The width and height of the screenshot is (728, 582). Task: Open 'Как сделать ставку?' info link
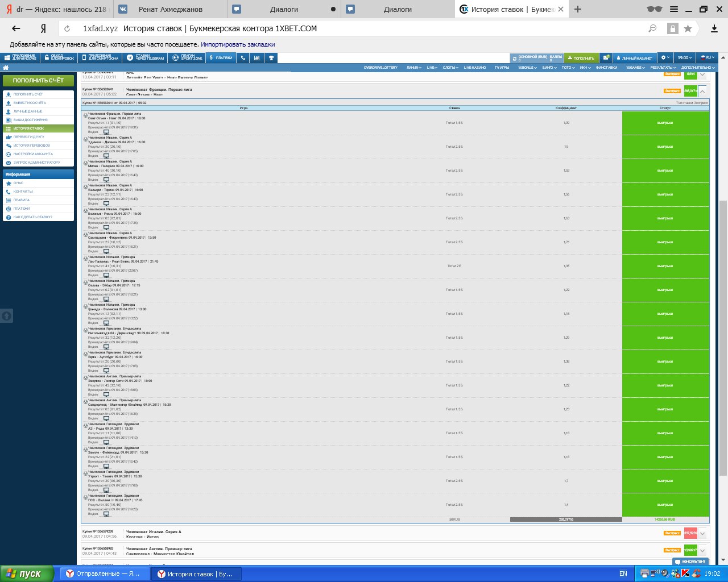[38, 217]
